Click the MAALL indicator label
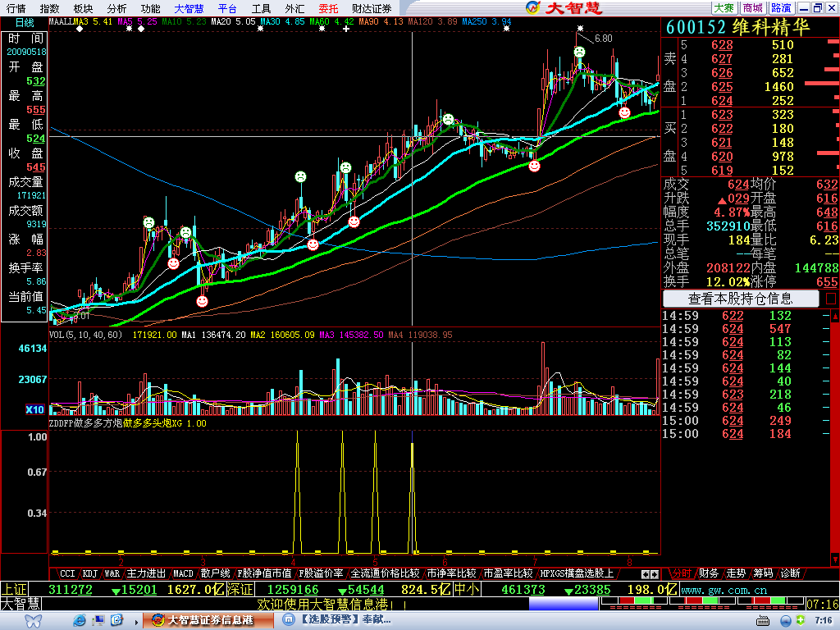Viewport: 840px width, 630px height. (x=61, y=22)
